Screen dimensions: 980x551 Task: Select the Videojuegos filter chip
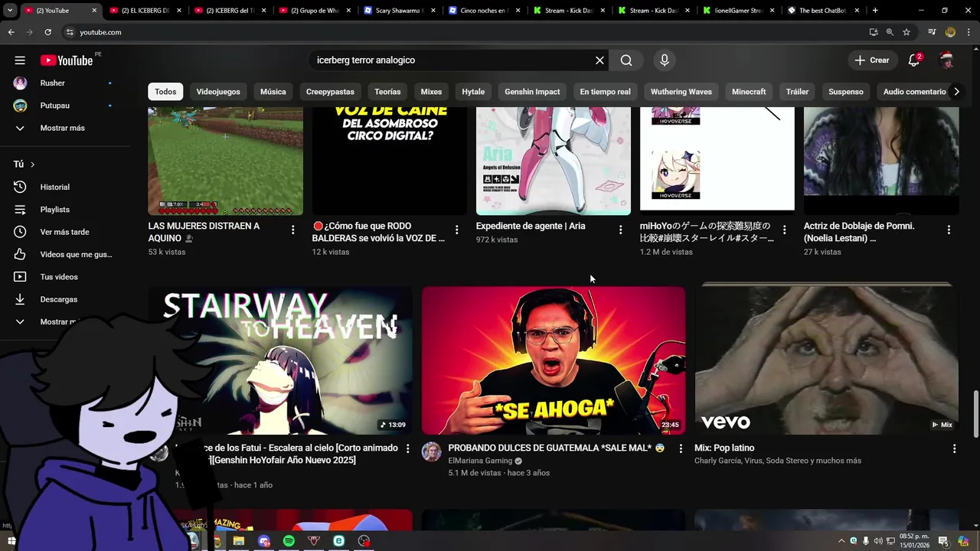click(218, 92)
